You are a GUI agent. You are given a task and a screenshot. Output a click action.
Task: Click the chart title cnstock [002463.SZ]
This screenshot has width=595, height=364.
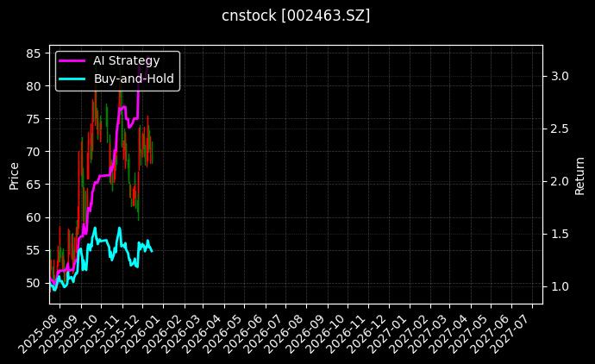296,16
